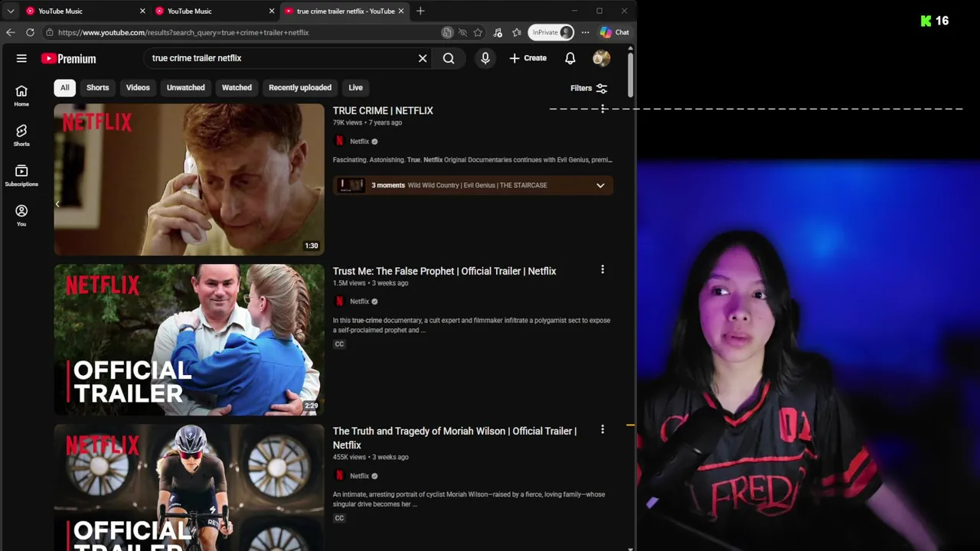This screenshot has width=980, height=551.
Task: Expand the 3 moments chevron
Action: (600, 185)
